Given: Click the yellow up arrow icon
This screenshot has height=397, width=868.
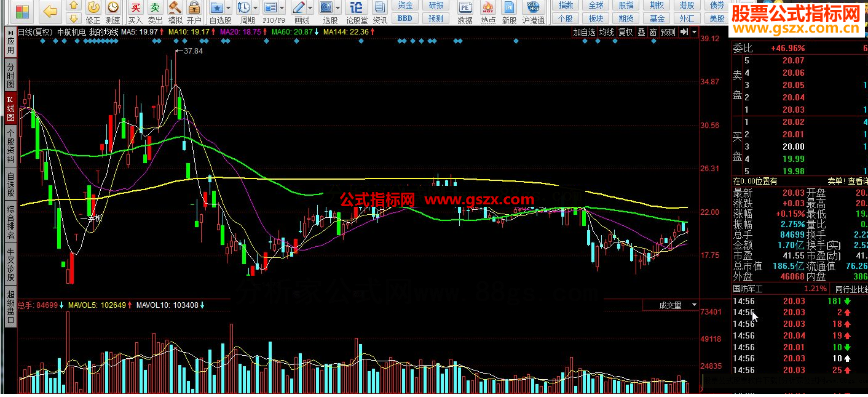Looking at the screenshot, I should click(x=74, y=6).
